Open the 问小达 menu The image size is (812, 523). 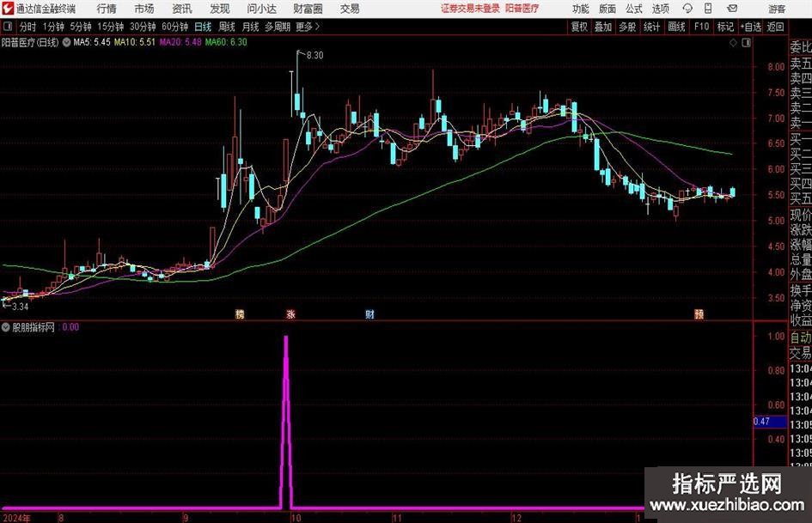261,9
